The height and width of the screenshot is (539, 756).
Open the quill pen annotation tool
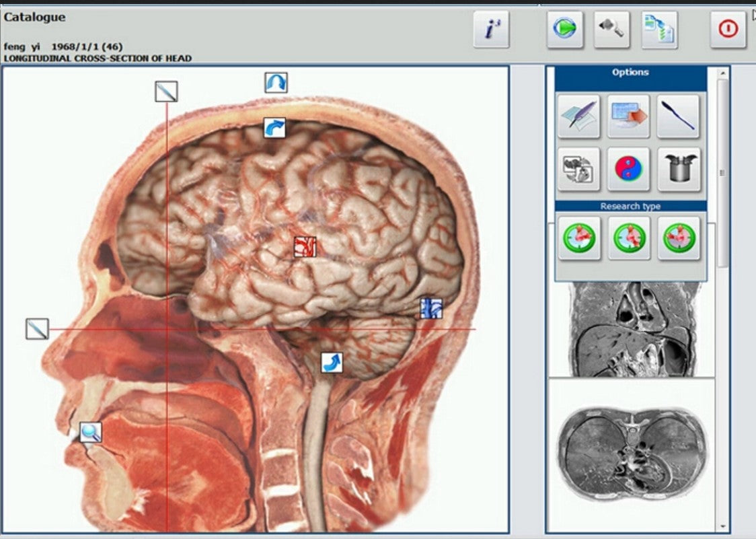point(580,115)
